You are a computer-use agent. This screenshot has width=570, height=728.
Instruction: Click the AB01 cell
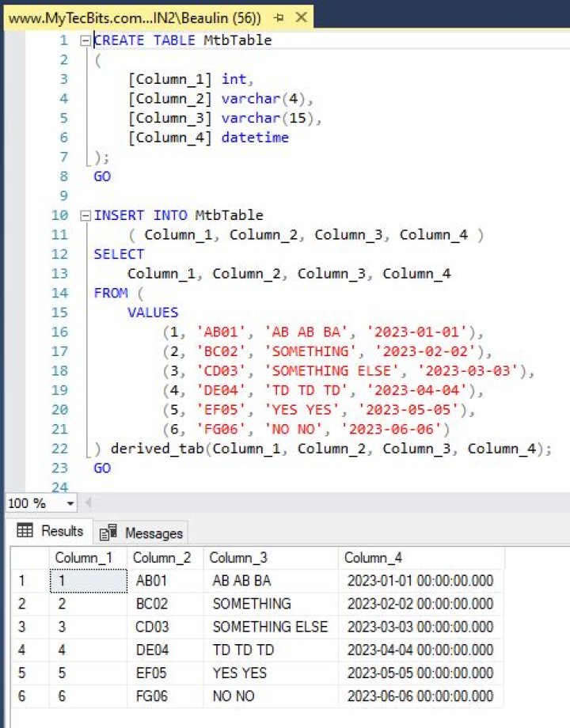click(165, 581)
